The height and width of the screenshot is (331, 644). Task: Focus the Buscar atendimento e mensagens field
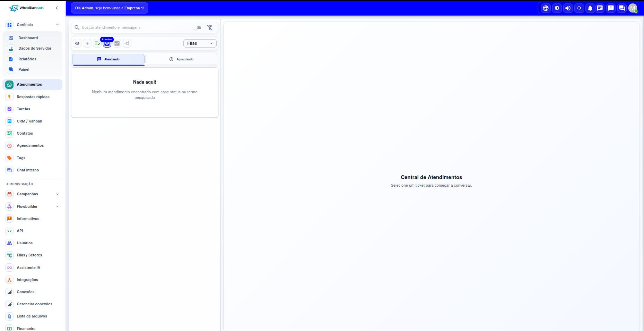click(x=136, y=27)
